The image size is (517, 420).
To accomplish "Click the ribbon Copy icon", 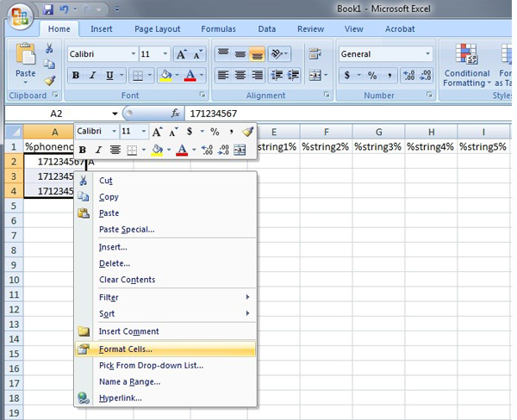I will [x=49, y=64].
